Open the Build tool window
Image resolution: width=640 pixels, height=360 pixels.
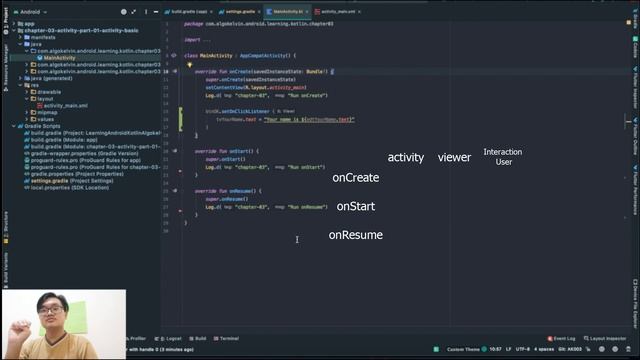[198, 338]
